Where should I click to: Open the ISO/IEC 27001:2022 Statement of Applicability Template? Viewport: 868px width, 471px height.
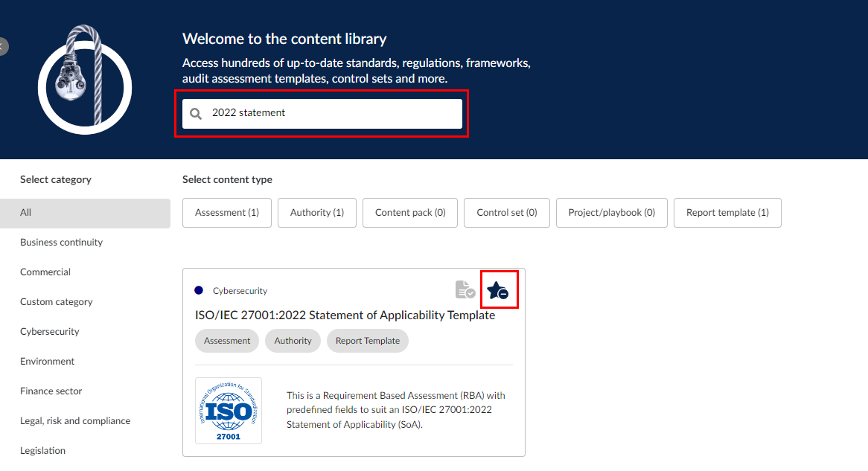click(x=345, y=315)
